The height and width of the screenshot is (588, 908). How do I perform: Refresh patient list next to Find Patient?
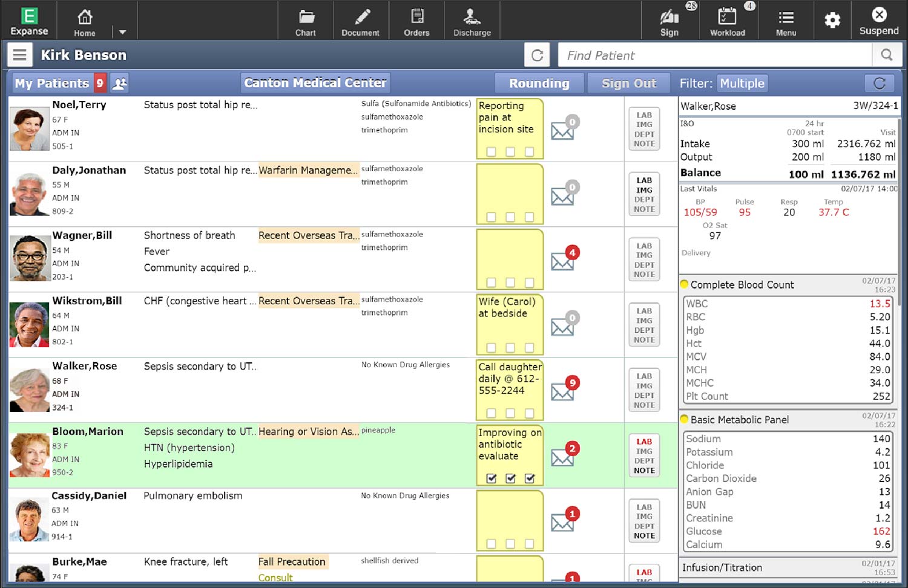click(x=537, y=55)
